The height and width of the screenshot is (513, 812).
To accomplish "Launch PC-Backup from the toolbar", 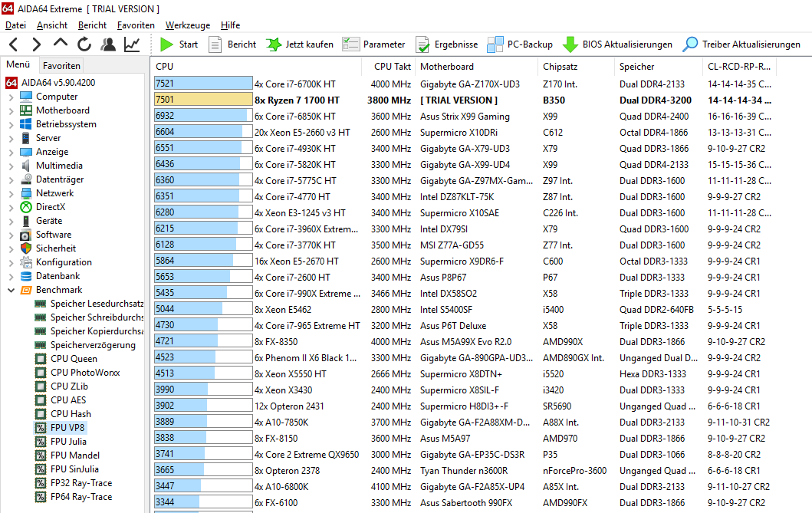I will (x=519, y=44).
